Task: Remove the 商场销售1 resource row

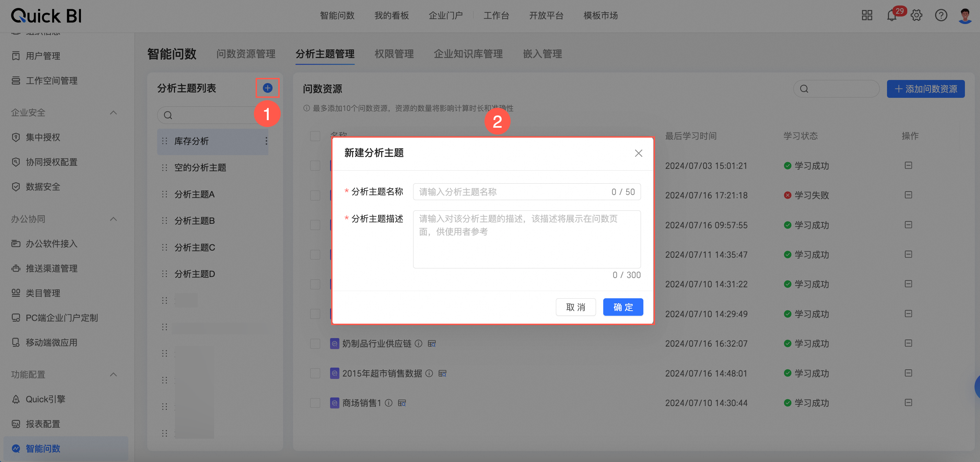Action: [x=909, y=403]
